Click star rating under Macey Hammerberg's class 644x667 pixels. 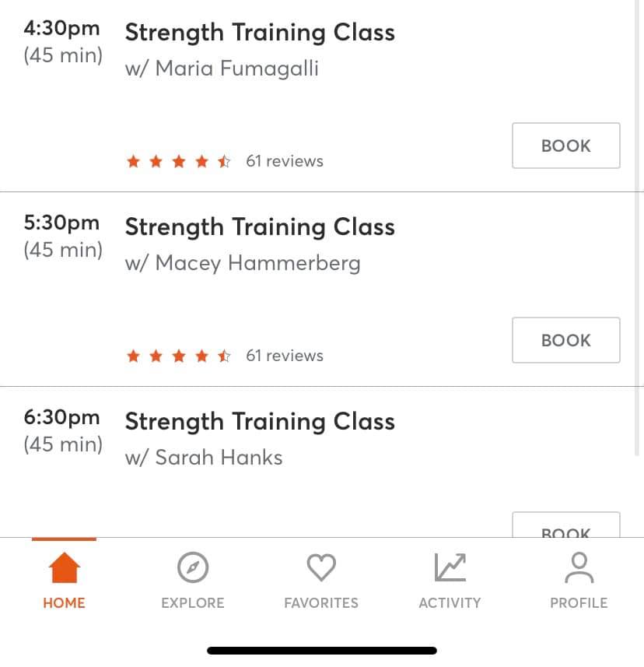[x=179, y=356]
